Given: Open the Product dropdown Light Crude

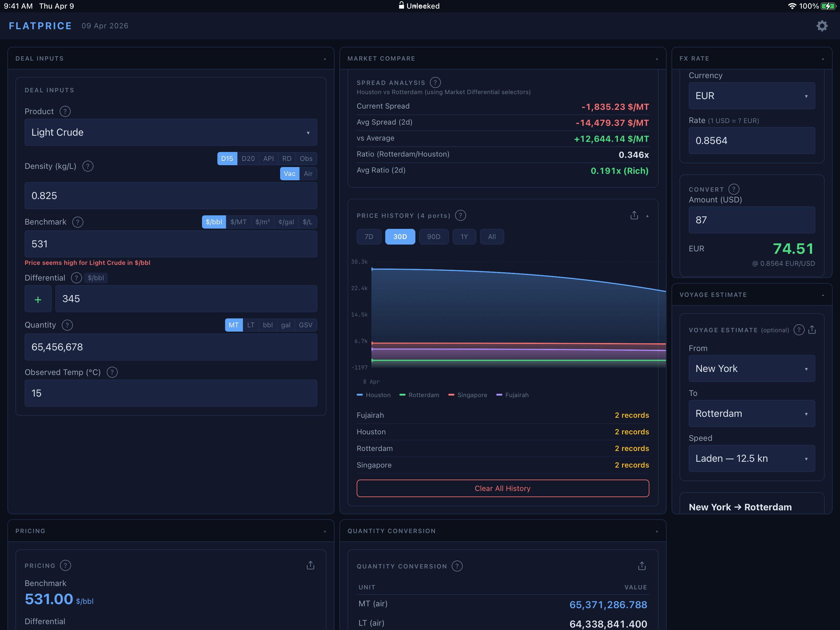Looking at the screenshot, I should [x=171, y=132].
